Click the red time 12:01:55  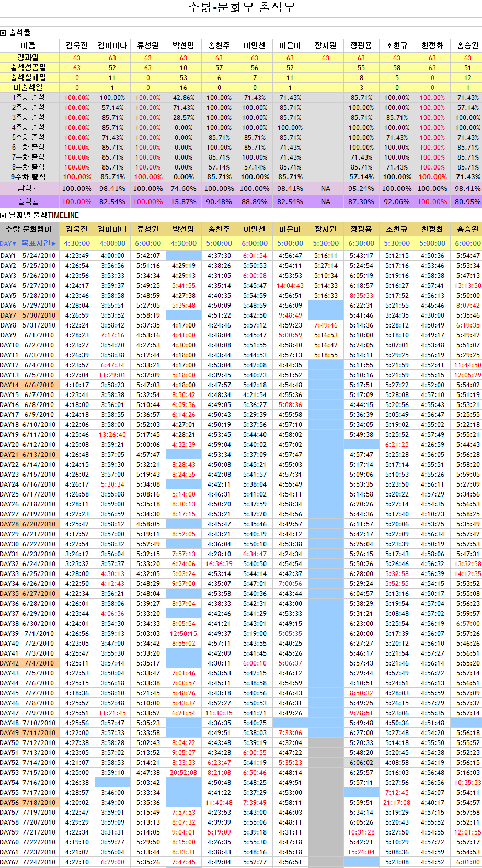[x=468, y=832]
